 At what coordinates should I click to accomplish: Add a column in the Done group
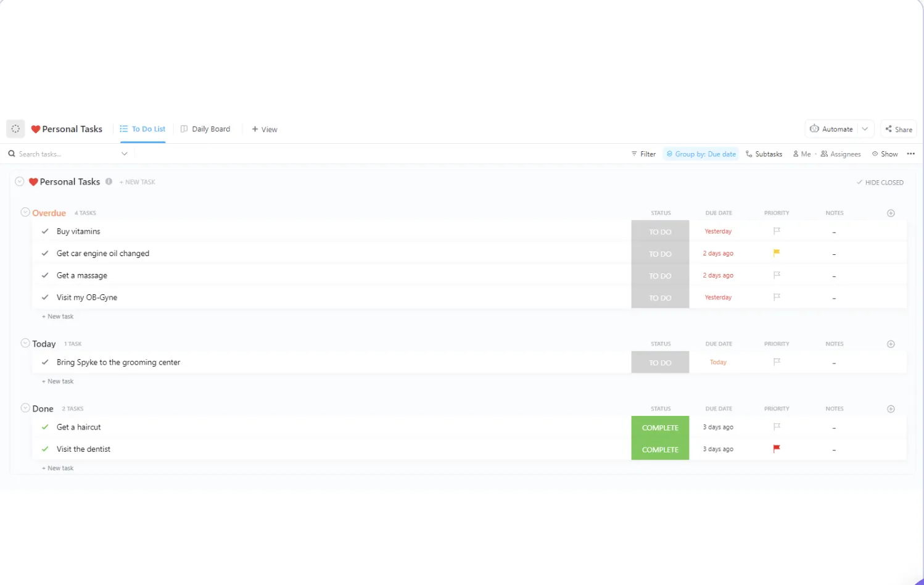pos(891,409)
